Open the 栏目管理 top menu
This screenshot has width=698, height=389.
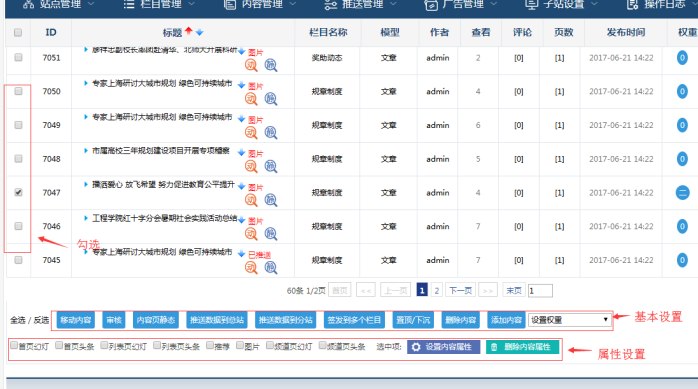point(159,4)
